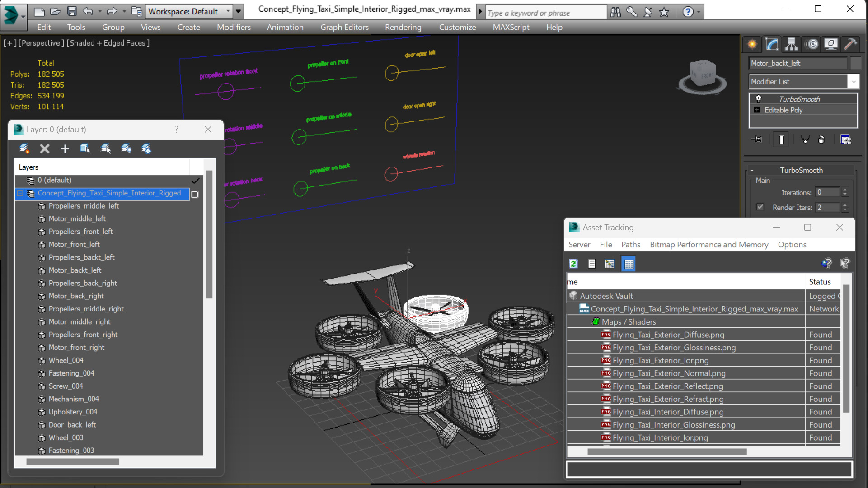Collapse the TurboSmooth rollout
The width and height of the screenshot is (868, 488).
752,170
